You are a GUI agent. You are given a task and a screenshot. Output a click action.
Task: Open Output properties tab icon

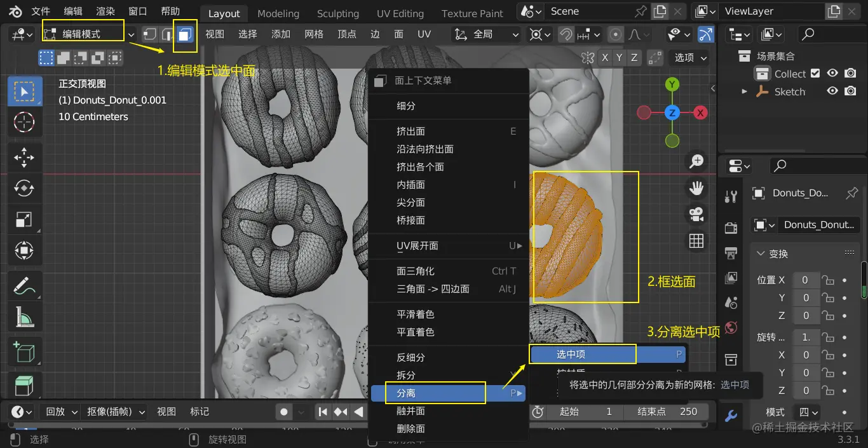[x=731, y=252]
